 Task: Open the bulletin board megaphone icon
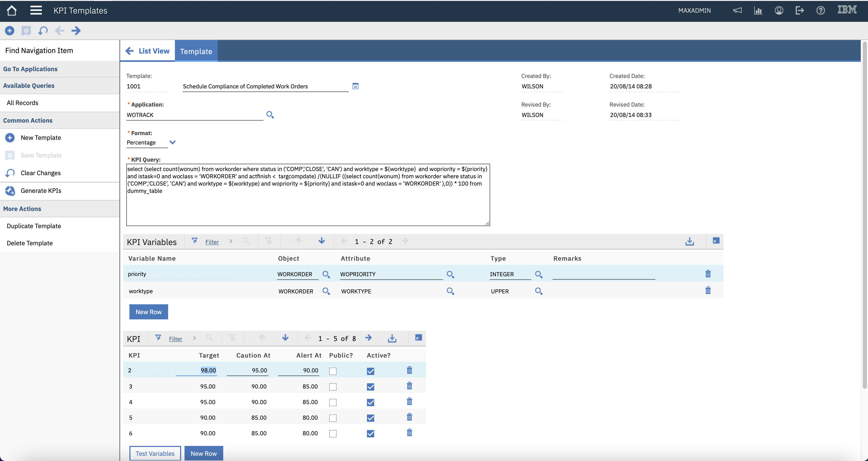pos(737,10)
